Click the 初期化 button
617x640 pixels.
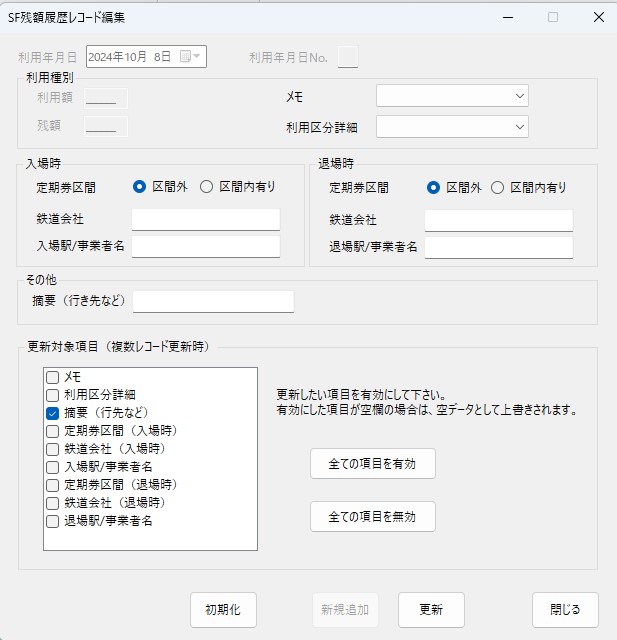(223, 610)
